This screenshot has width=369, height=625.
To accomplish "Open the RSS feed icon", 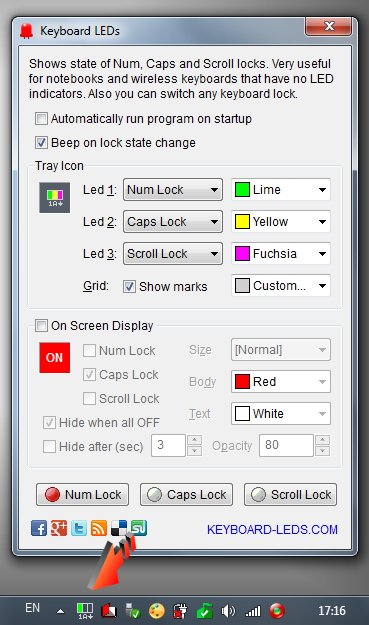I will tap(99, 529).
